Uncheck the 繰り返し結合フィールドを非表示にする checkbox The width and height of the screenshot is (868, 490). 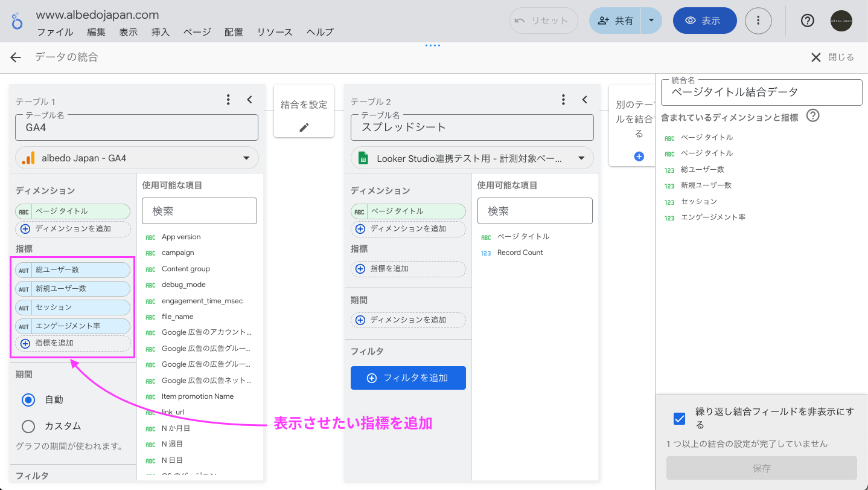(680, 417)
